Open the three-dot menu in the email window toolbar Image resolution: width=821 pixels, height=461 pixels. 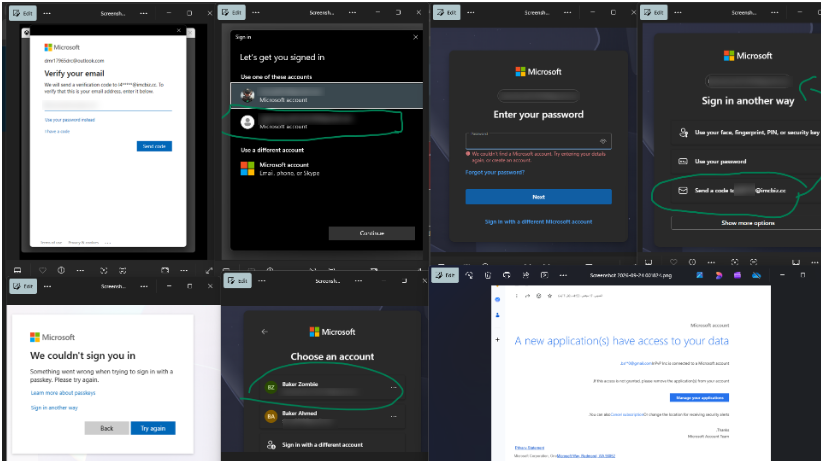coord(563,275)
